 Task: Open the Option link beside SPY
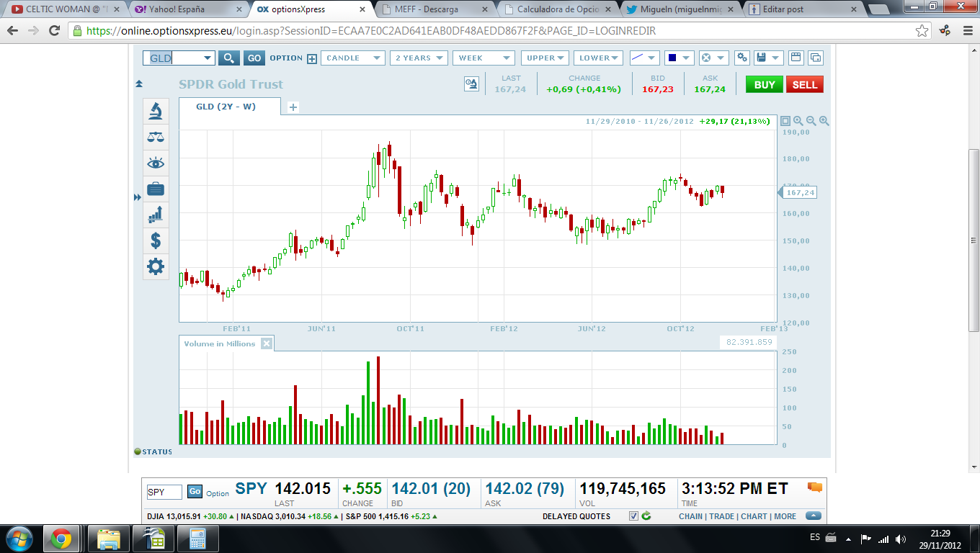tap(218, 493)
